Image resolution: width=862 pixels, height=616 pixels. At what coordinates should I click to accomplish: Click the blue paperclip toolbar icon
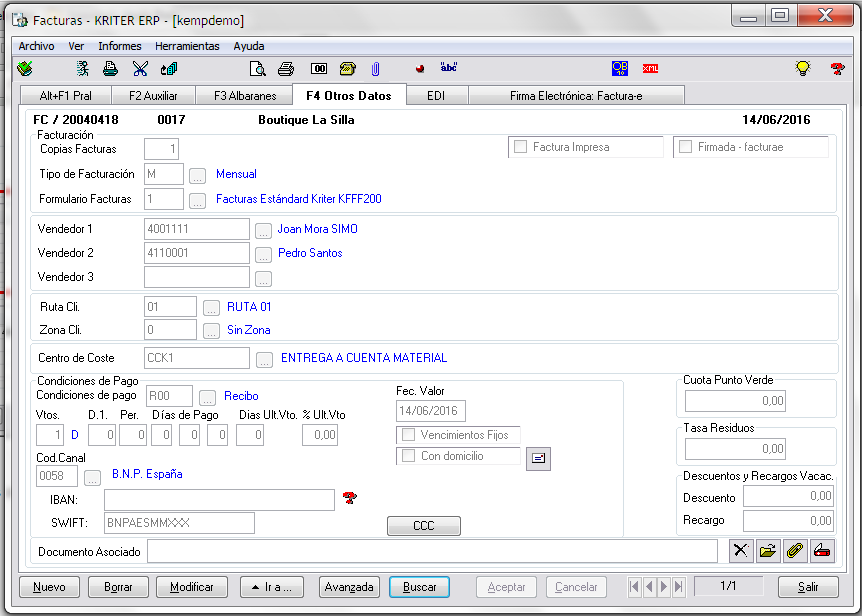(x=375, y=69)
